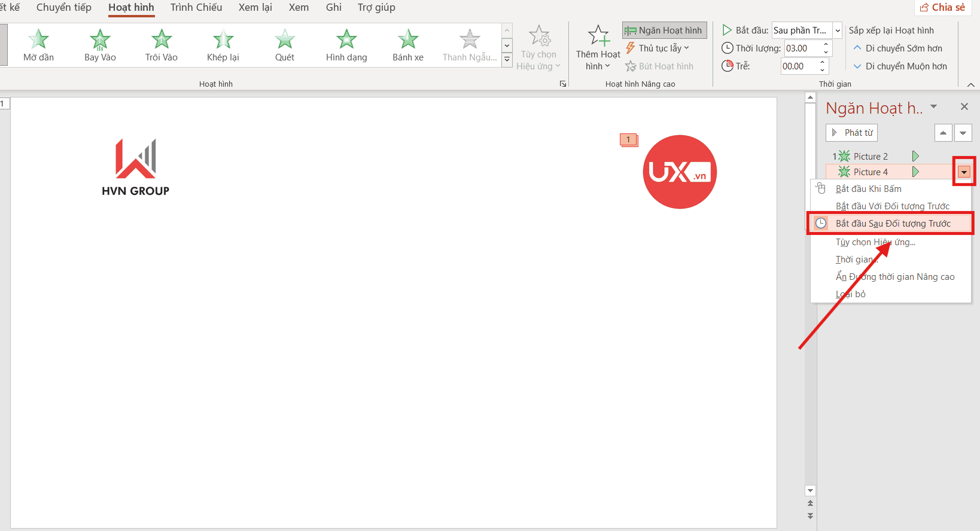Viewport: 980px width, 531px height.
Task: Choose Bắt đầu Sau Đối tượng Trước
Action: 893,224
